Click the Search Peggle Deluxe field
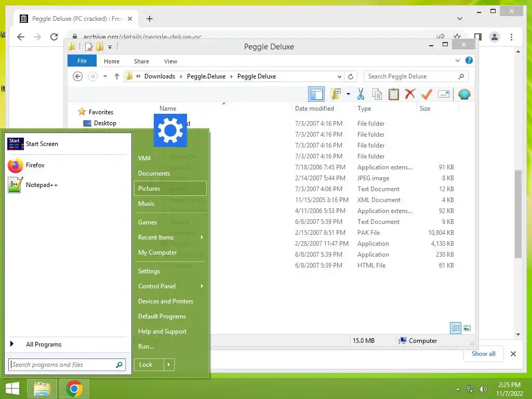 tap(416, 76)
